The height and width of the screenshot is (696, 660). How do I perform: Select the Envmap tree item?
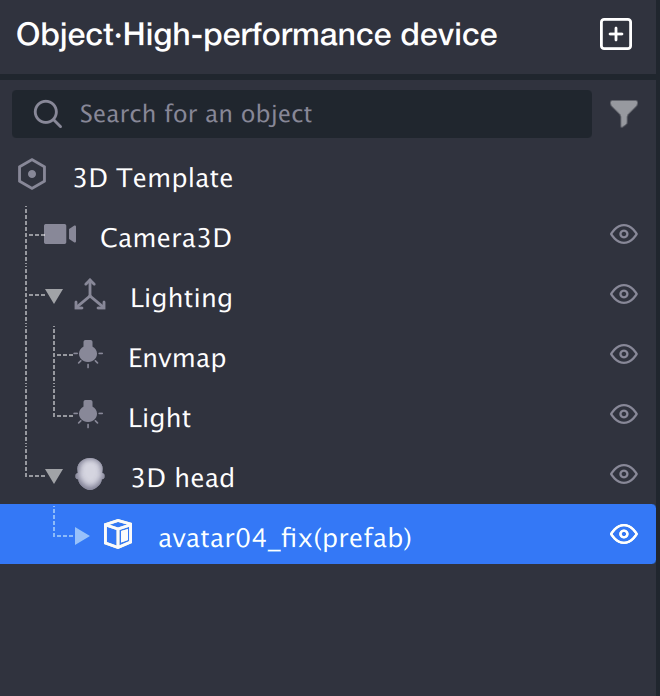(177, 358)
